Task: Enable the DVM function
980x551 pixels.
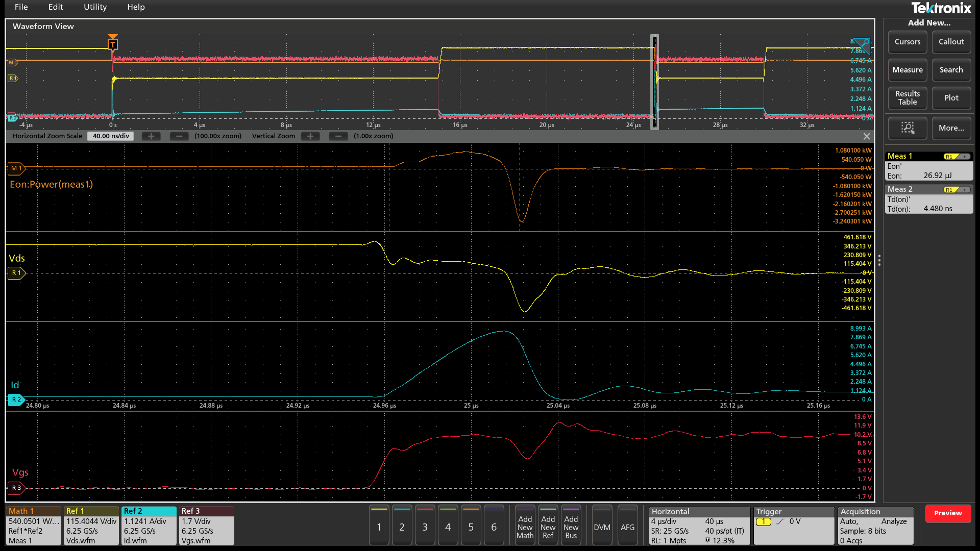Action: pyautogui.click(x=602, y=527)
